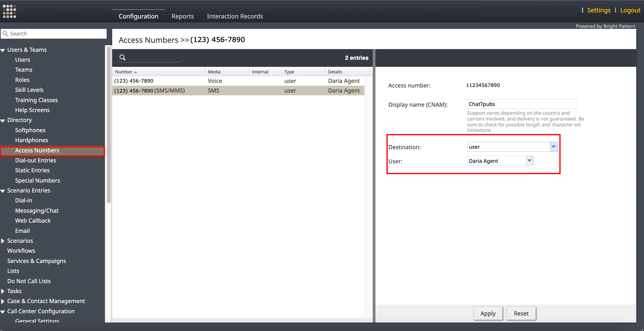Select Access Numbers in the sidebar
Screen dimensions: 644x331
pyautogui.click(x=52, y=151)
